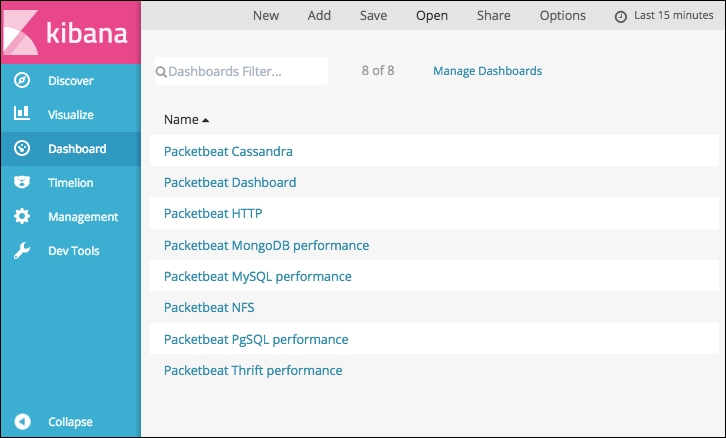
Task: Open Management via gear icon
Action: (x=22, y=216)
